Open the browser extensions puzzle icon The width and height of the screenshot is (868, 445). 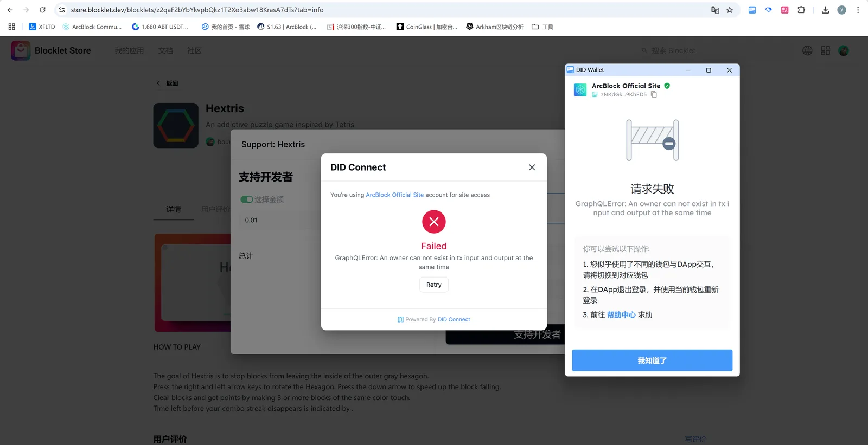(x=801, y=10)
